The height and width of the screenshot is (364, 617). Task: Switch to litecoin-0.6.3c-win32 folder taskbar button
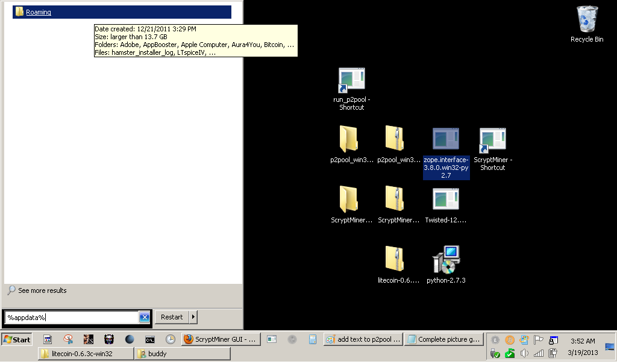coord(86,354)
